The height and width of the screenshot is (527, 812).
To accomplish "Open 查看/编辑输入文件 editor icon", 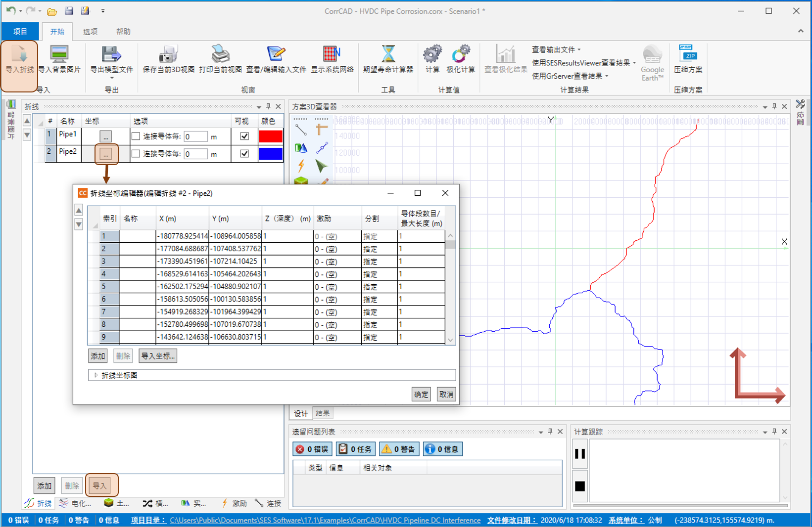I will pyautogui.click(x=276, y=54).
